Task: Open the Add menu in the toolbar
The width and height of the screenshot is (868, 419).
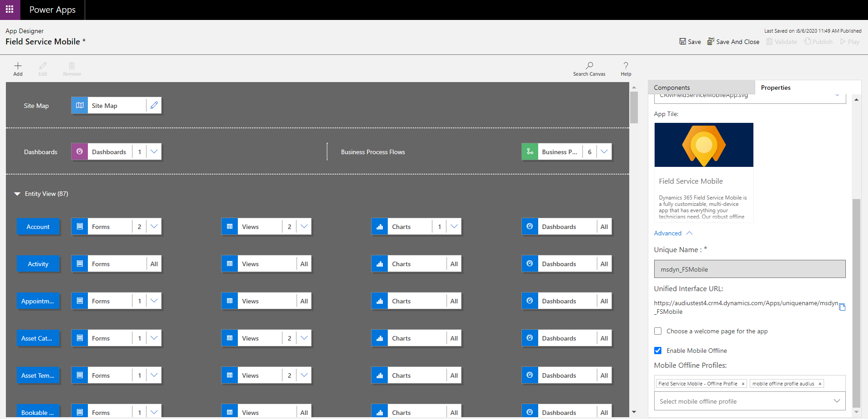Action: tap(18, 68)
